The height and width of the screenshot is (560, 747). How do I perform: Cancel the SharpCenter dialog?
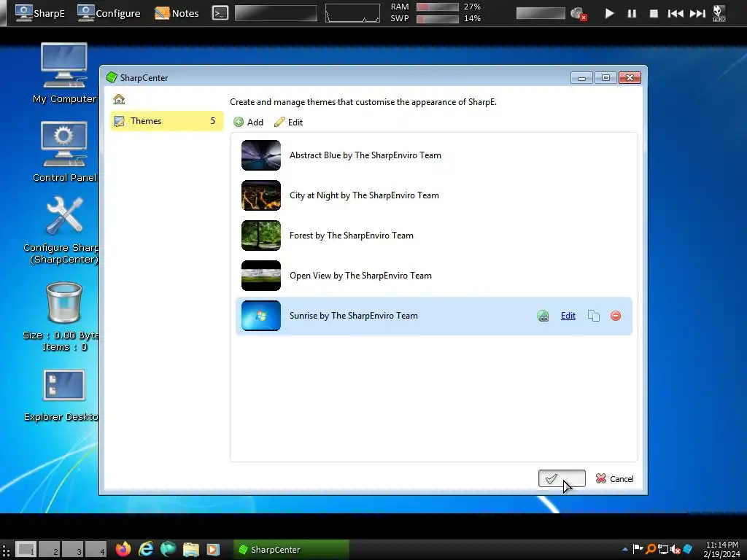614,478
